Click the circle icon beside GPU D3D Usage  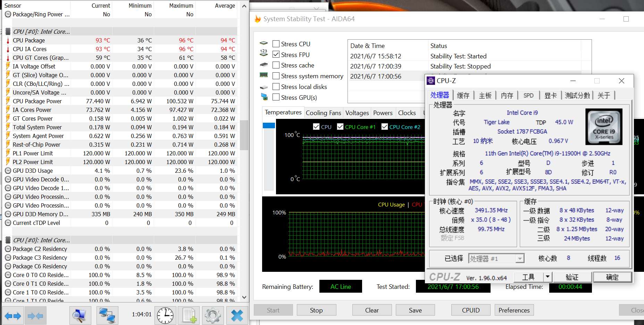pos(8,171)
